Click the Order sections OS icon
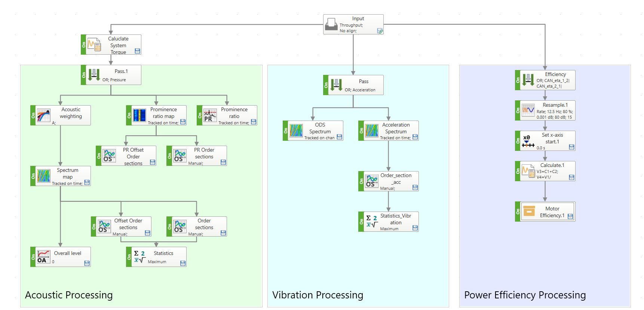The width and height of the screenshot is (644, 310). point(180,227)
